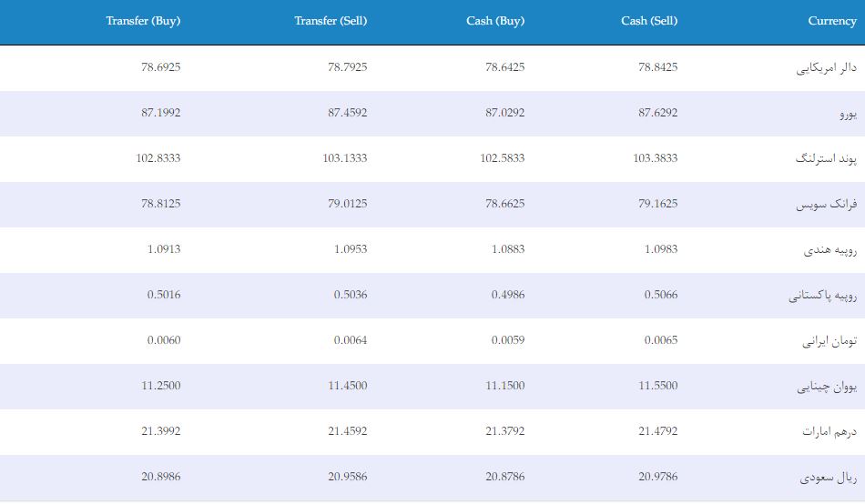Image resolution: width=865 pixels, height=504 pixels.
Task: Click the 11.1500 Cash Buy value
Action: point(505,386)
